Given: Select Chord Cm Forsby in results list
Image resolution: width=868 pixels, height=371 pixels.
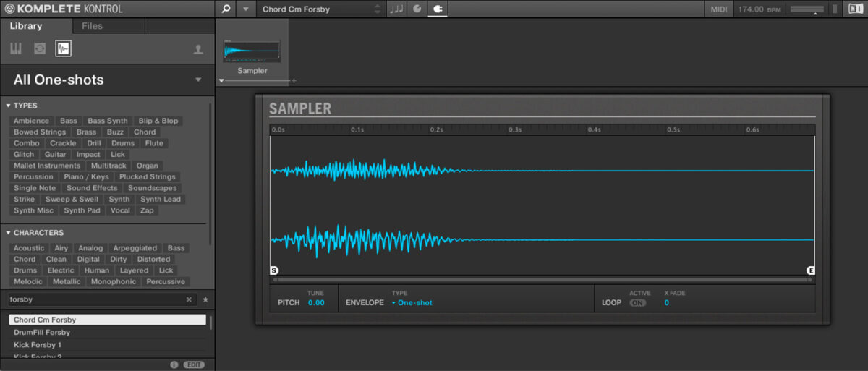Looking at the screenshot, I should coord(107,320).
